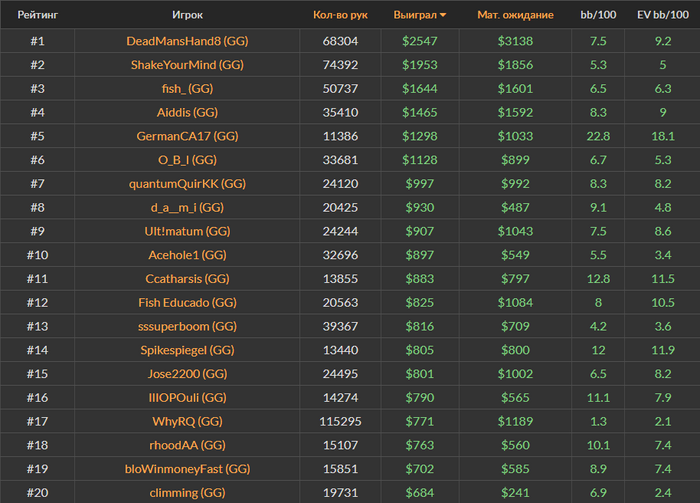Click Fish Educado (GG) name
This screenshot has width=700, height=503.
pyautogui.click(x=188, y=302)
